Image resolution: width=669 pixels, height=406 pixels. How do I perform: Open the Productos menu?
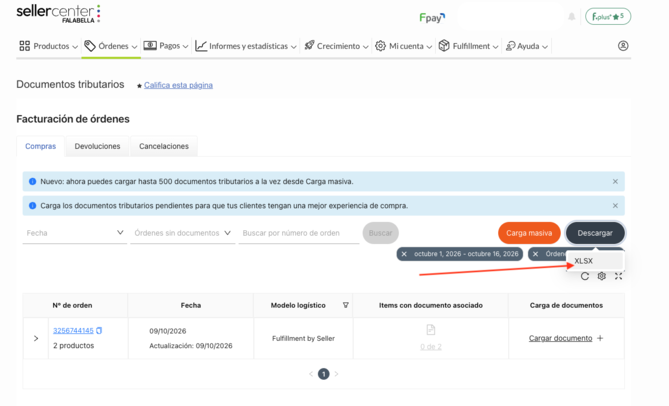(49, 46)
